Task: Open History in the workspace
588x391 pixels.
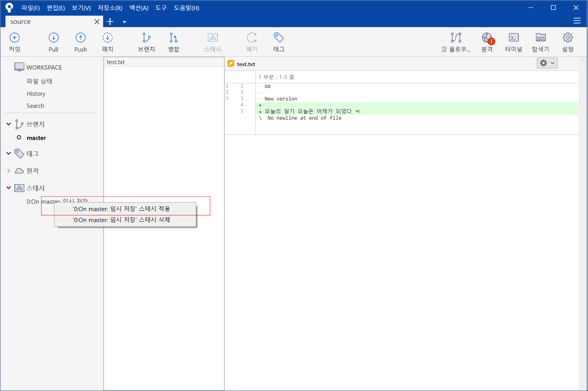Action: click(36, 93)
